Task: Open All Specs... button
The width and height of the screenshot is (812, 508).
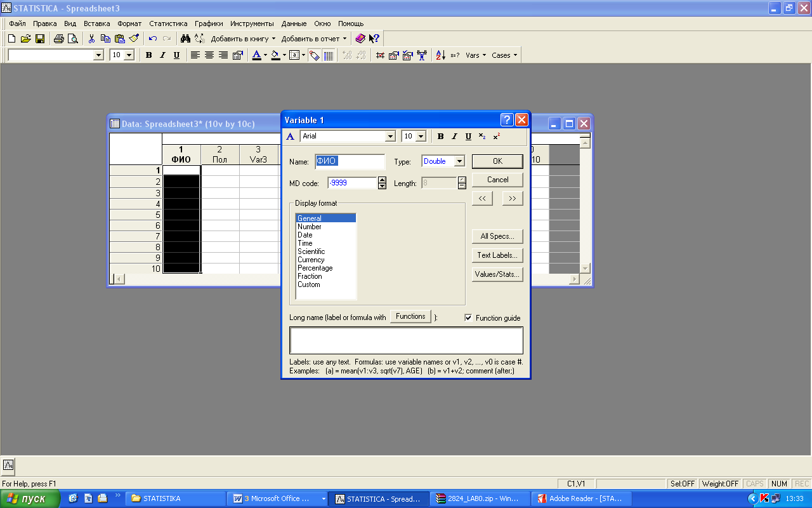Action: click(x=497, y=236)
